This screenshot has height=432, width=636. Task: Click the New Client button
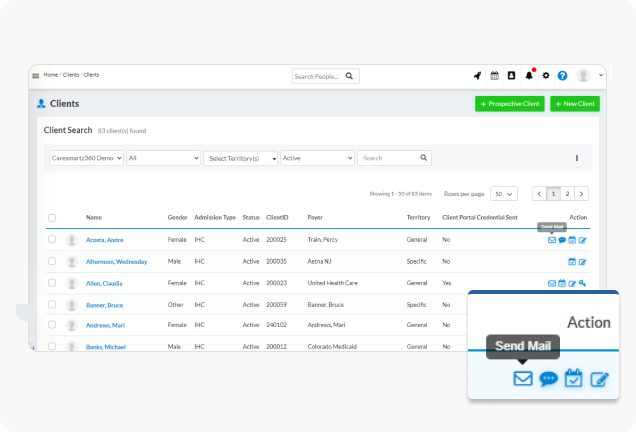575,104
